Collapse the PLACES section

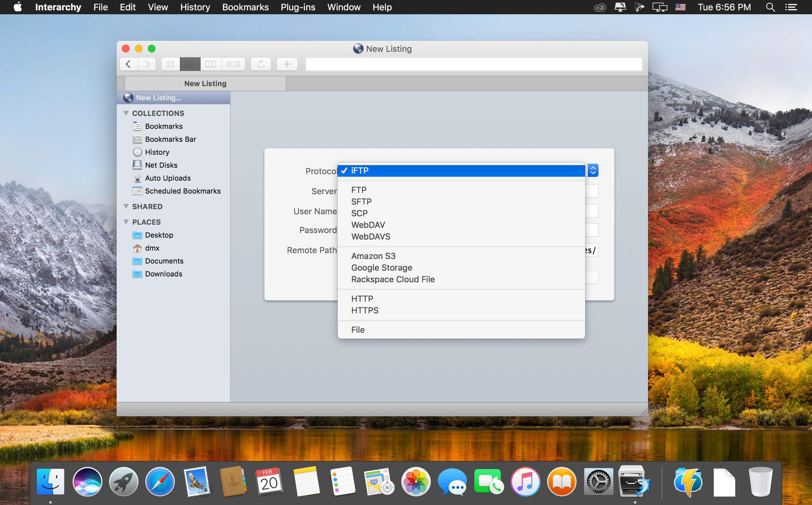coord(126,222)
